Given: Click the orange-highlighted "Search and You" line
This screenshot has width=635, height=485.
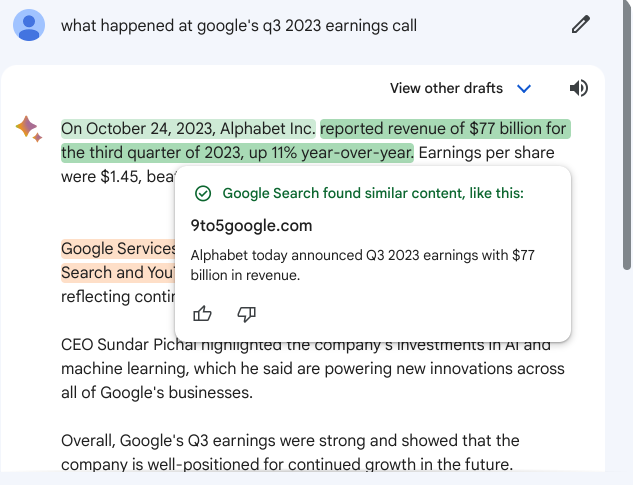Looking at the screenshot, I should [x=116, y=272].
